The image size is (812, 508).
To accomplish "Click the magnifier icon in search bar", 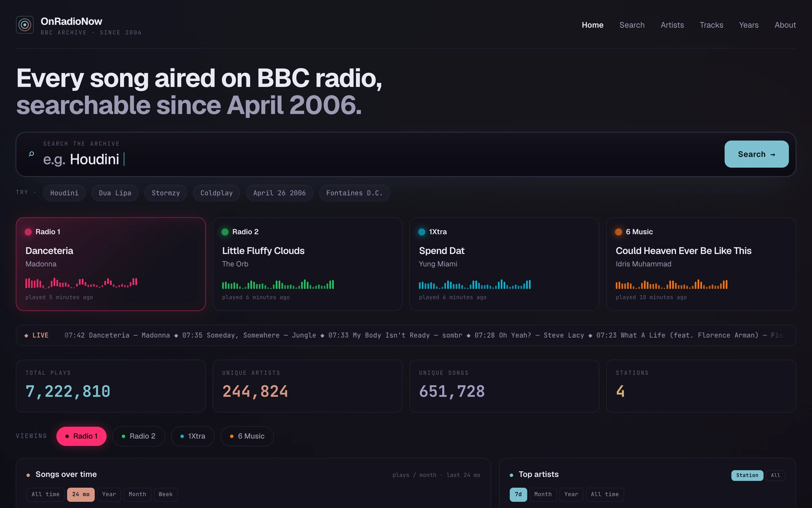I will pos(31,154).
